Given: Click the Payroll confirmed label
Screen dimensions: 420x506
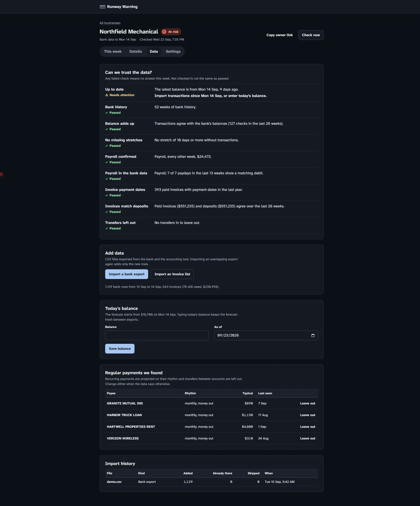Looking at the screenshot, I should [121, 157].
